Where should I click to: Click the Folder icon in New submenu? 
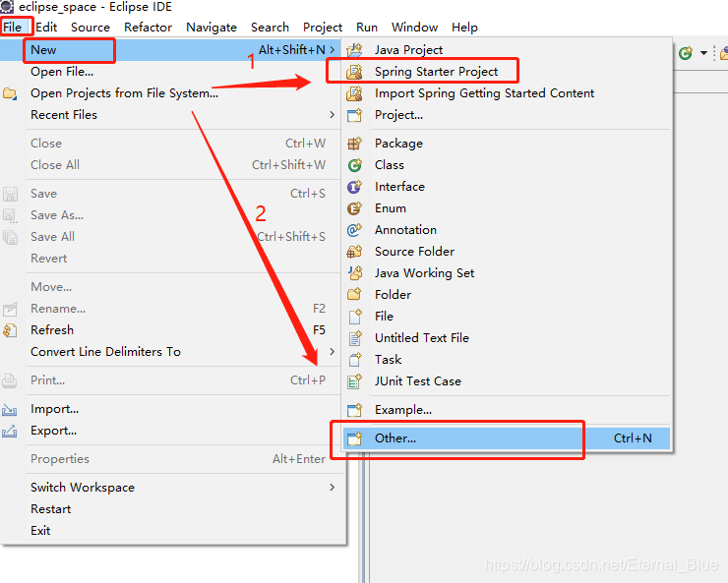[355, 295]
